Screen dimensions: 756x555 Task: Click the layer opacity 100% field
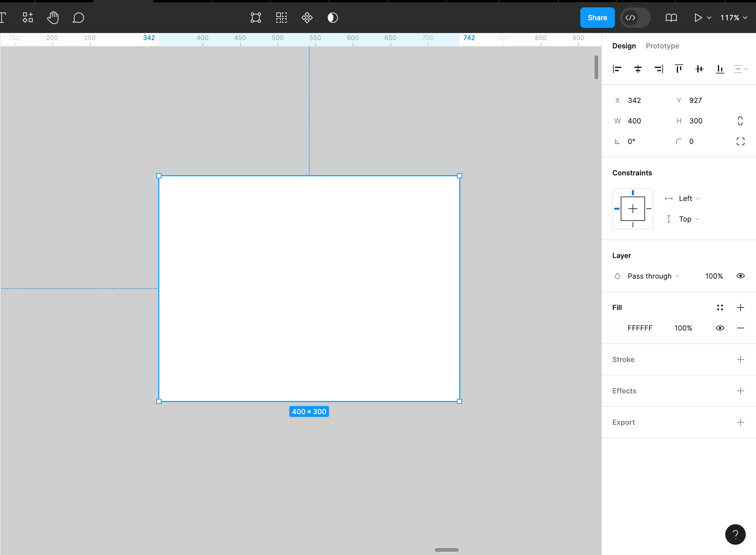pos(714,276)
